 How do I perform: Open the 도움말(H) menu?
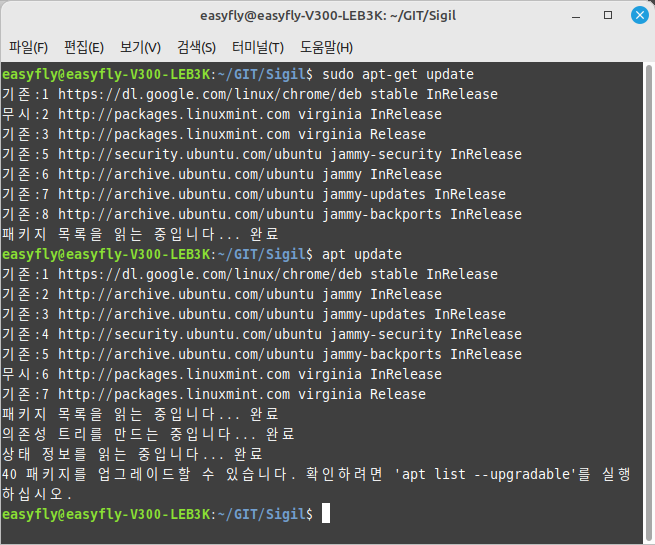pos(326,47)
